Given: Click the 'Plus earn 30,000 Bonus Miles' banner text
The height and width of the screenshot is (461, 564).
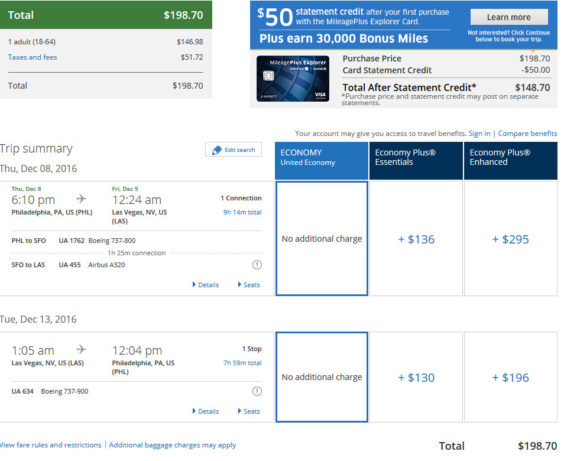Looking at the screenshot, I should 344,38.
